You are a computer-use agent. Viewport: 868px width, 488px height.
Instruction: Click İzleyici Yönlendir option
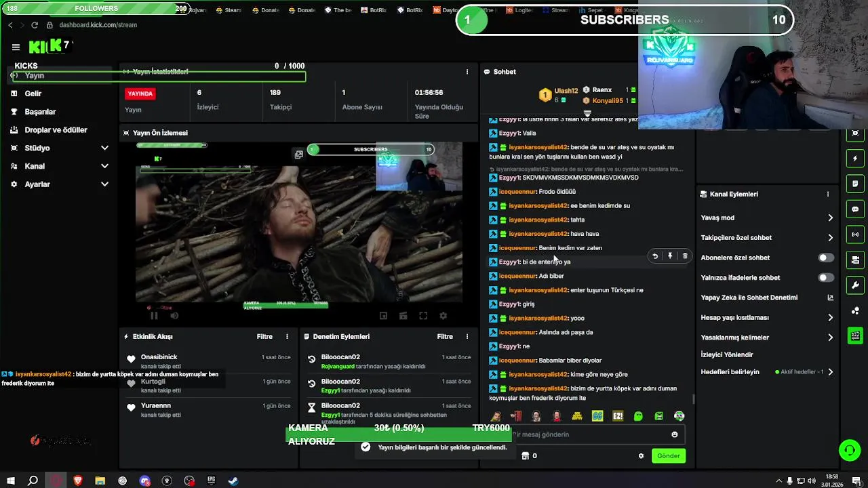pyautogui.click(x=727, y=354)
